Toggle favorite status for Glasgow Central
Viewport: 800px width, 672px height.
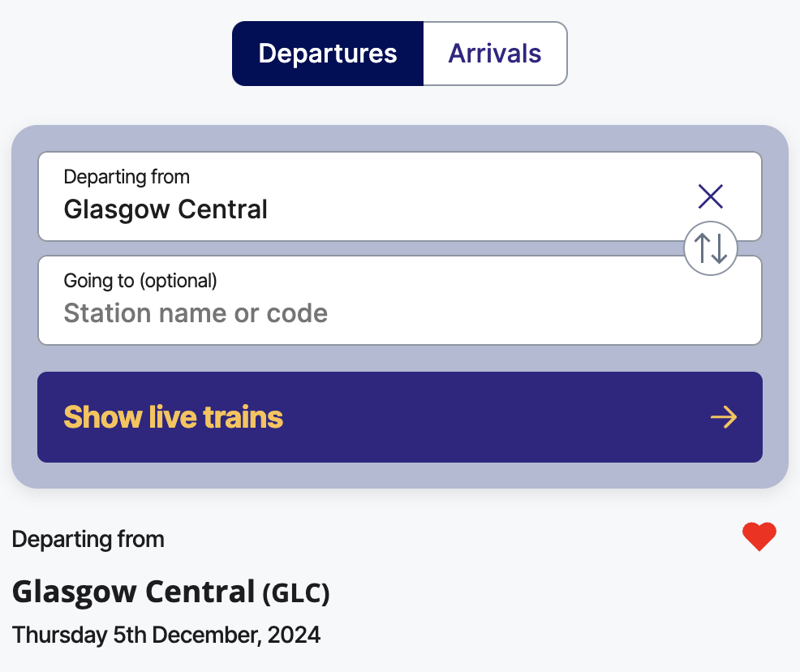coord(759,536)
